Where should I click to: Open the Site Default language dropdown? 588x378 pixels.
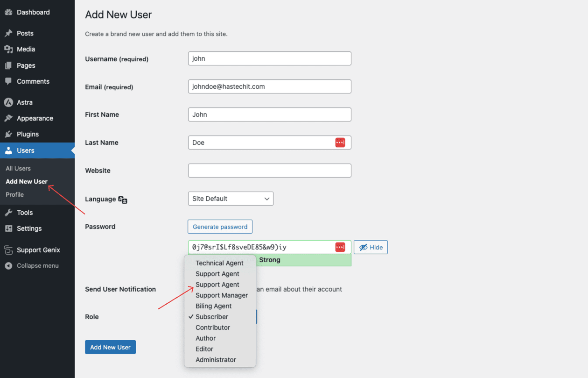pos(231,199)
